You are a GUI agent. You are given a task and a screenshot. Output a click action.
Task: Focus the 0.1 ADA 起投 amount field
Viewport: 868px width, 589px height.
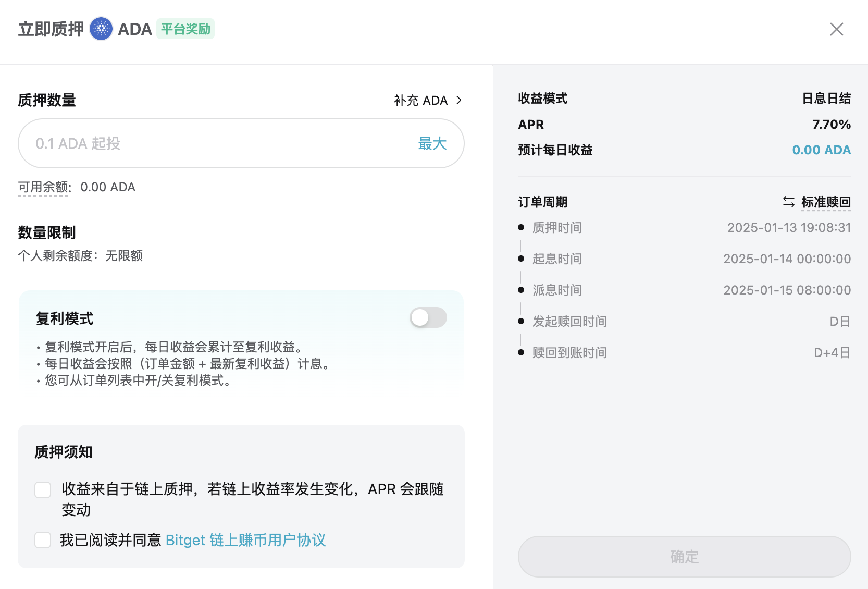click(241, 143)
